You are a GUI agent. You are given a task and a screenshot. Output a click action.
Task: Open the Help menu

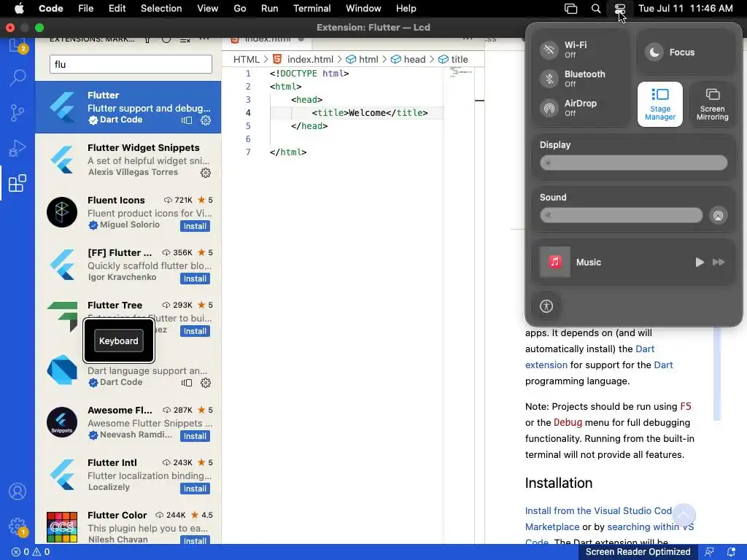click(x=406, y=9)
